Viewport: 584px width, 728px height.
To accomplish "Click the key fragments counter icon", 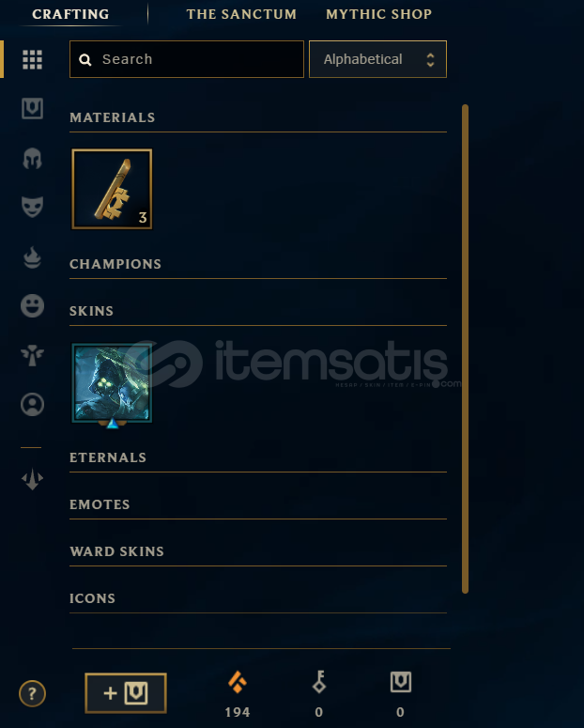I will [x=319, y=682].
